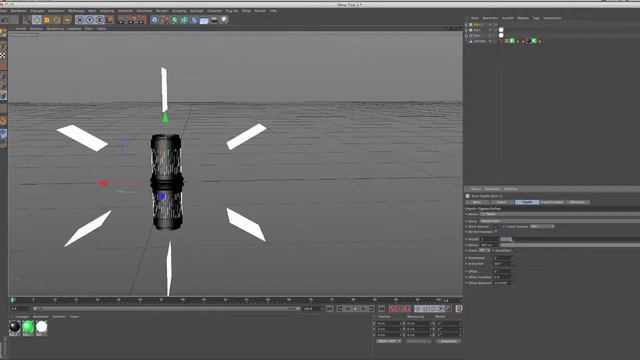Click the go to start button
This screenshot has width=640, height=360.
(x=330, y=309)
